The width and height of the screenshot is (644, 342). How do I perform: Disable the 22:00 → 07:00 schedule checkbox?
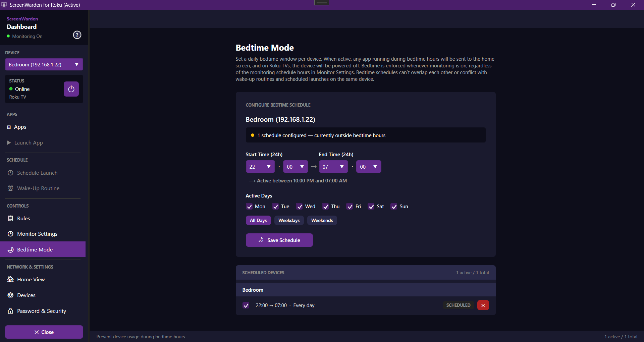(246, 305)
